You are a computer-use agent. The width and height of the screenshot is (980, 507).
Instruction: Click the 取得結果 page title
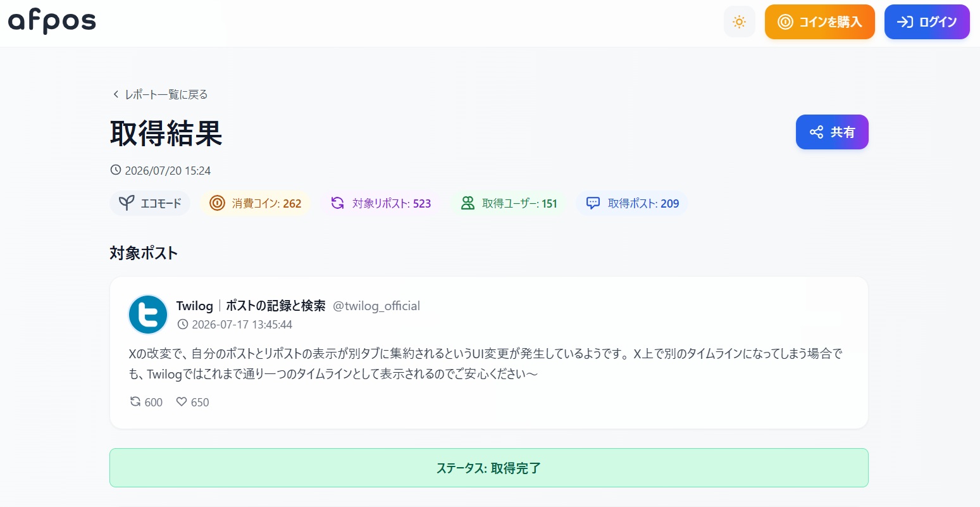pos(166,133)
